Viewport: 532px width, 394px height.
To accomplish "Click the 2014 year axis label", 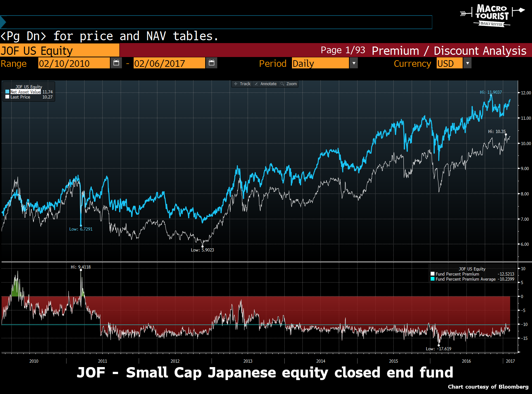I will pyautogui.click(x=321, y=361).
